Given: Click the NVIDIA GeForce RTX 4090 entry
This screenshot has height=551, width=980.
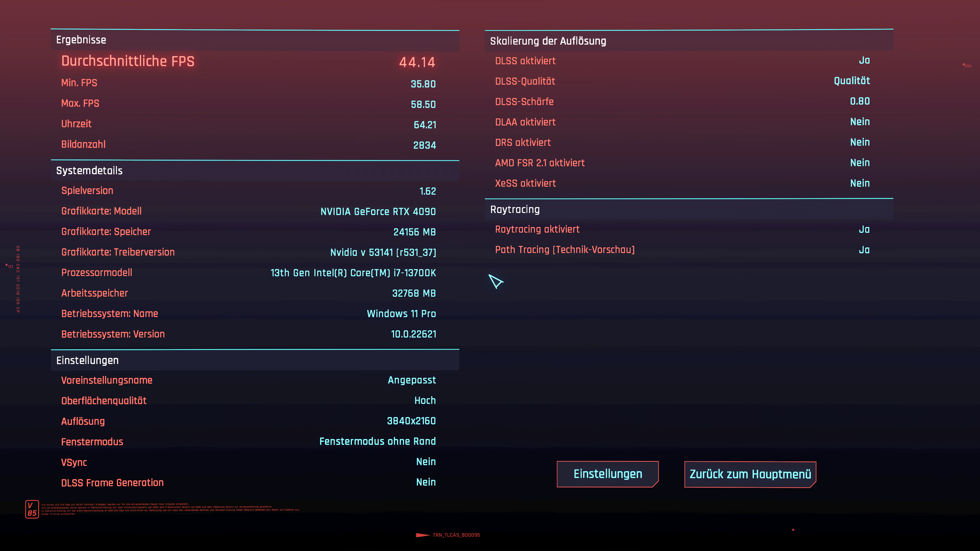Looking at the screenshot, I should tap(378, 211).
